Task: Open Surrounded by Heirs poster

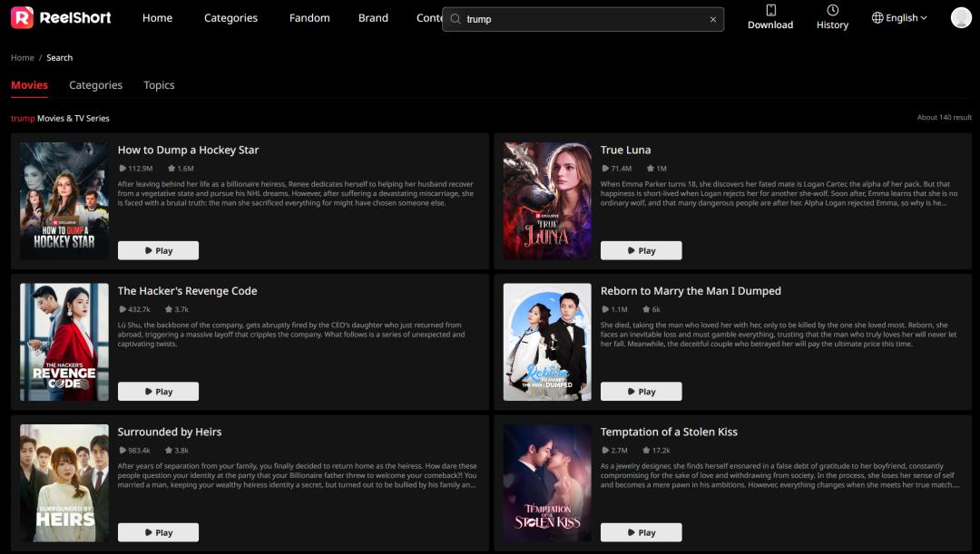Action: pos(64,482)
